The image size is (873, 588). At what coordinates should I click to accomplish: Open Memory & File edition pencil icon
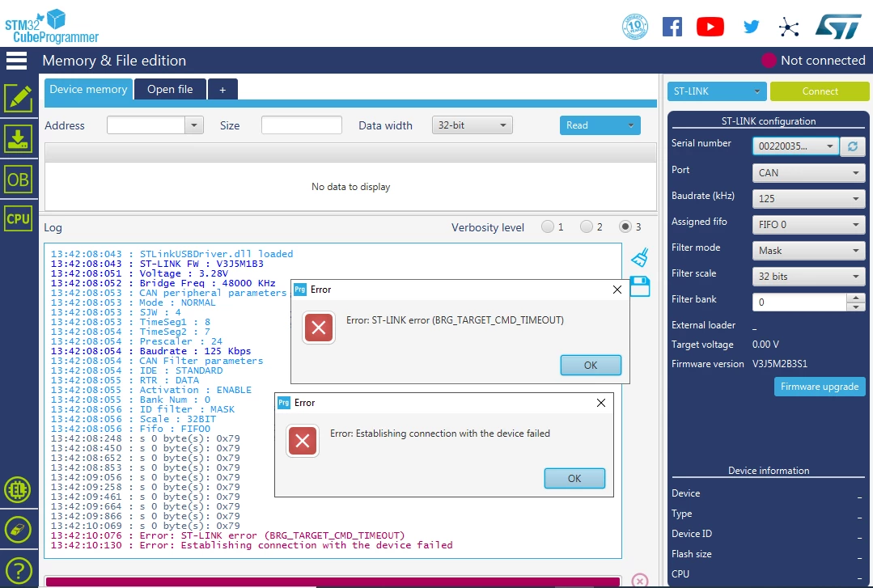[x=18, y=99]
